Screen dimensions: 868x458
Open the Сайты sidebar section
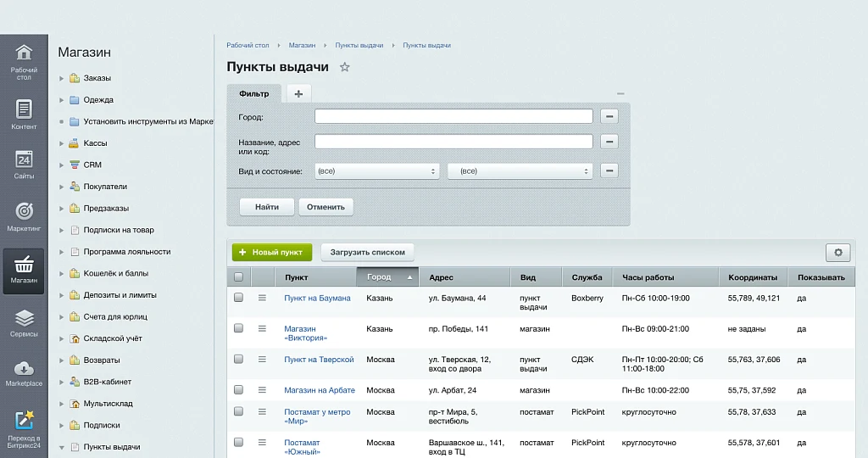[24, 165]
